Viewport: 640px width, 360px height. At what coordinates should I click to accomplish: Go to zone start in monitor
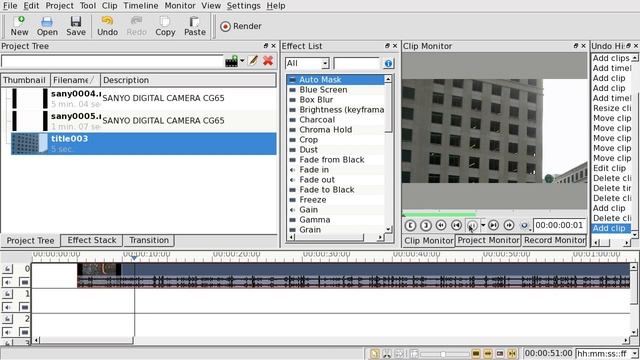456,225
